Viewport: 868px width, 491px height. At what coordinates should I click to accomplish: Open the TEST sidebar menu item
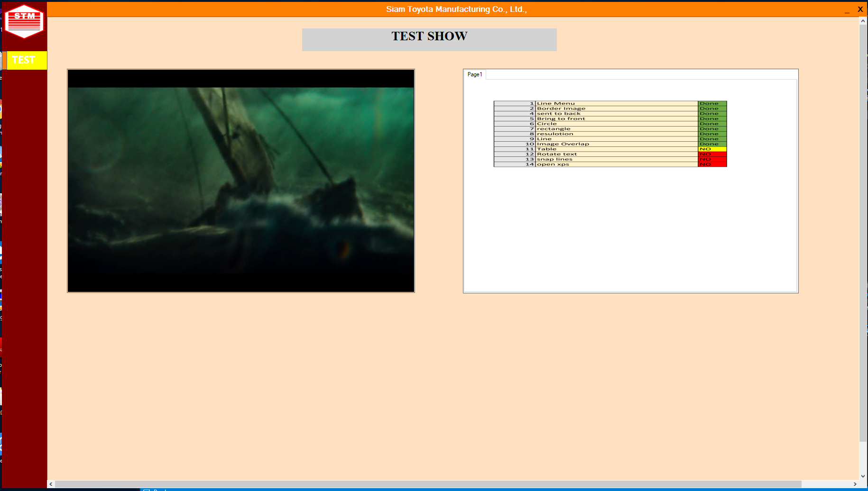tap(24, 60)
